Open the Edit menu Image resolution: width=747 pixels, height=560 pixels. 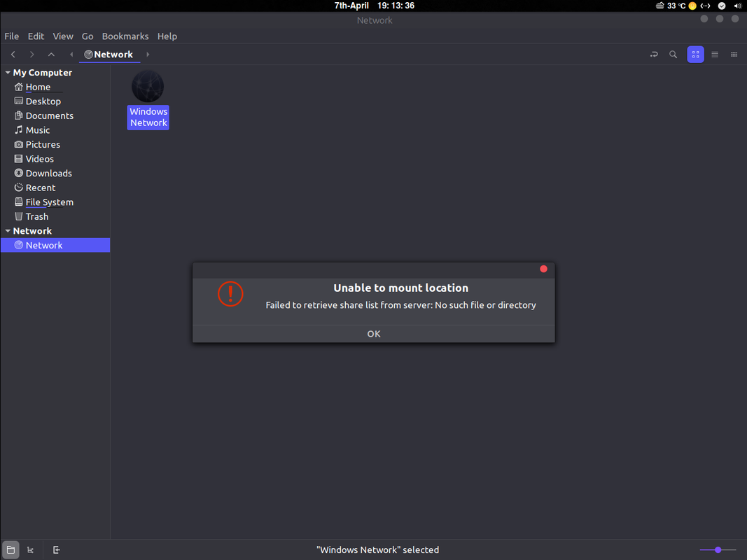(x=36, y=36)
